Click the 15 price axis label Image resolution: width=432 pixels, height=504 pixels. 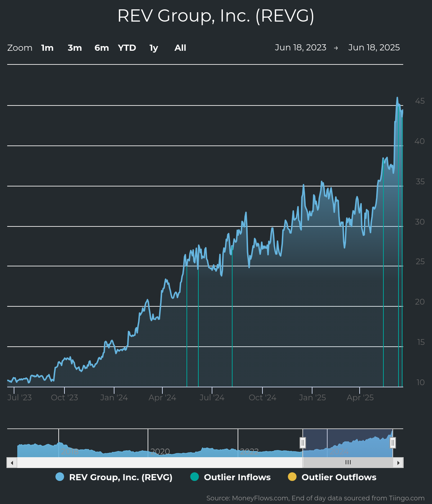pos(421,342)
